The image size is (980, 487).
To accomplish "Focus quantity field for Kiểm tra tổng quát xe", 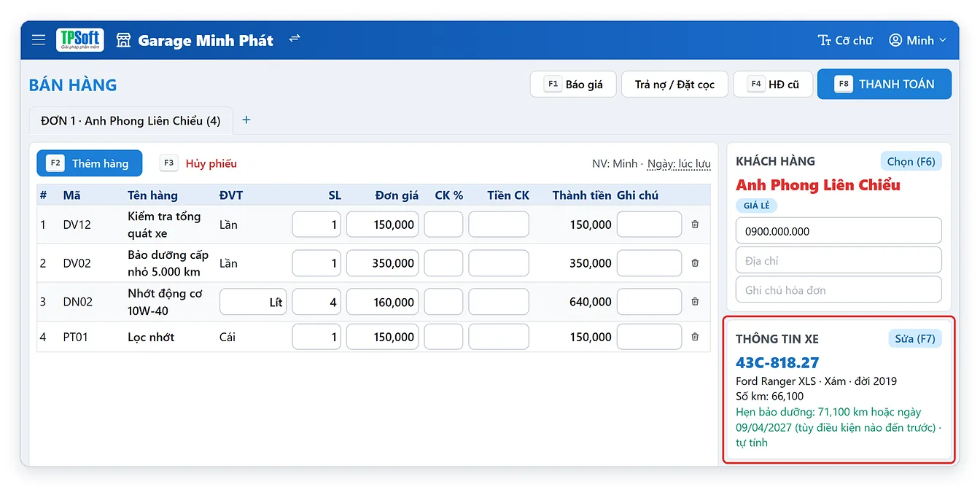I will (316, 225).
